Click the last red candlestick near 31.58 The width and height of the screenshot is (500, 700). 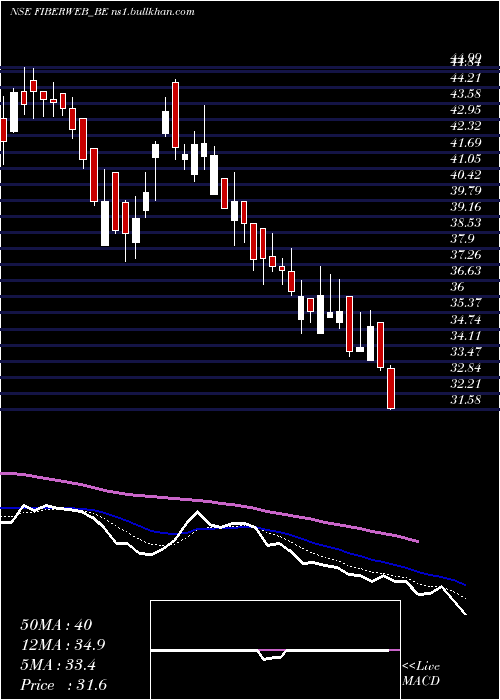click(392, 388)
